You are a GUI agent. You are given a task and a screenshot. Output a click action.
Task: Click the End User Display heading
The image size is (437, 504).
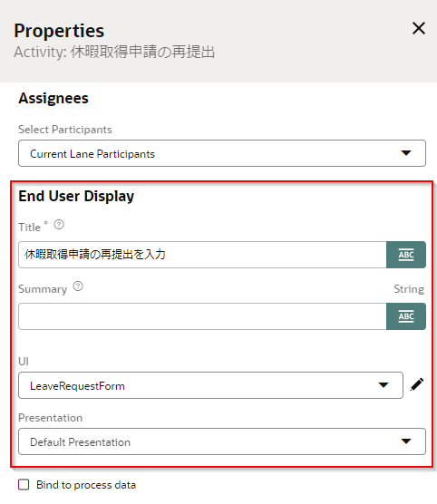[76, 196]
